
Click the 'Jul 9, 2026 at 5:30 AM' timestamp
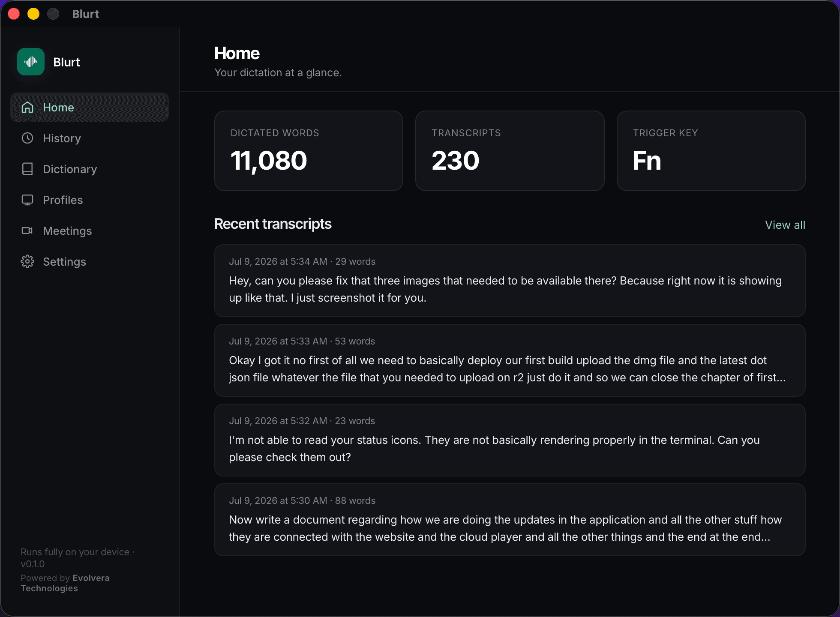tap(278, 500)
